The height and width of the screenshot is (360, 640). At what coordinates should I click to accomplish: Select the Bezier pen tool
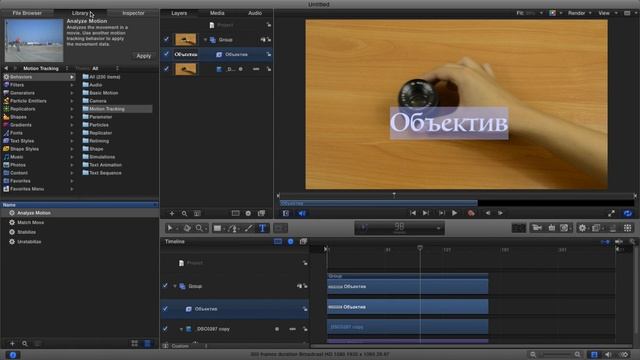233,228
